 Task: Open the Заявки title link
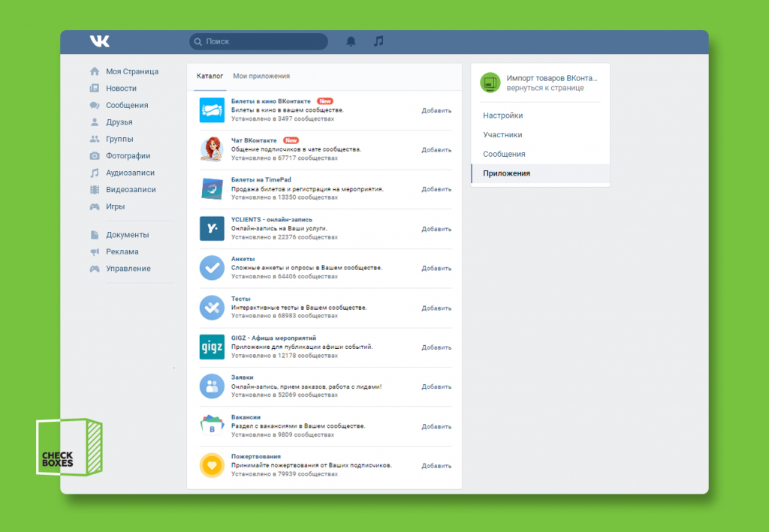click(243, 377)
